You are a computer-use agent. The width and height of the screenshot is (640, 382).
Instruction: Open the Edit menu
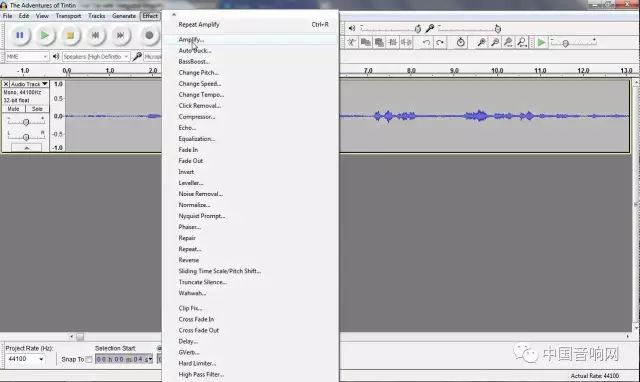pos(24,16)
